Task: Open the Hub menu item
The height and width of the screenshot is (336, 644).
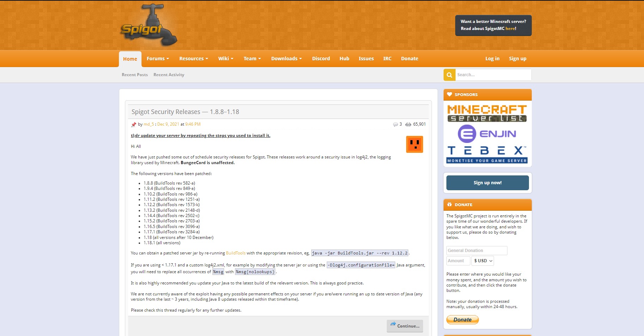Action: point(344,59)
